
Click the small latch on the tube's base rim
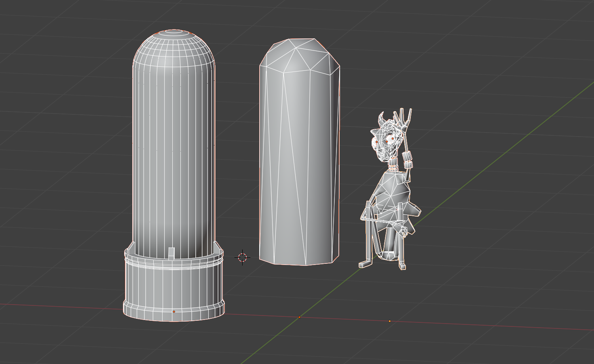click(171, 253)
